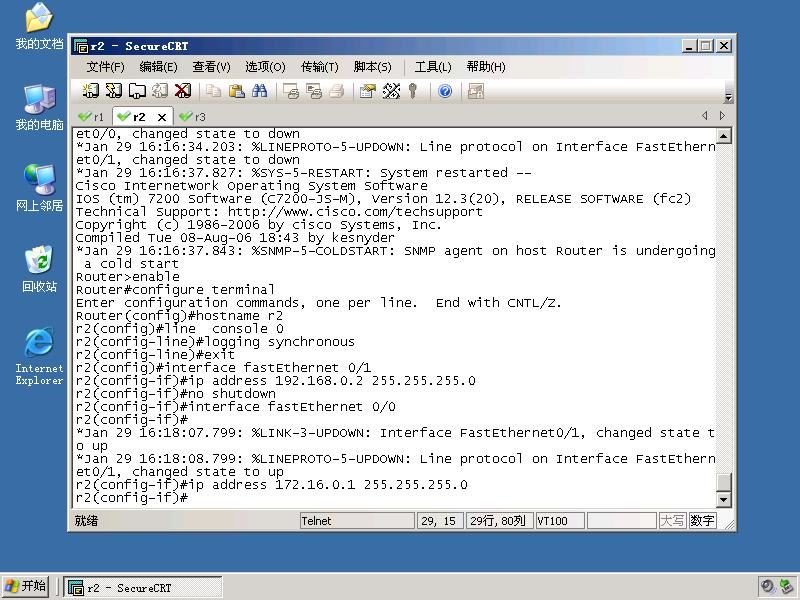Click the Copy toolbar icon
Viewport: 800px width, 600px height.
[x=213, y=91]
